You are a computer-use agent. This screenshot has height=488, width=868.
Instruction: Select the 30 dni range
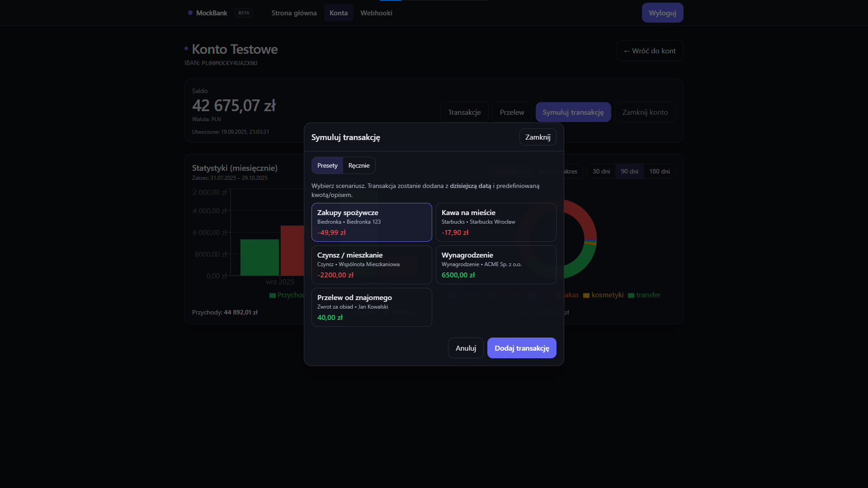(601, 171)
